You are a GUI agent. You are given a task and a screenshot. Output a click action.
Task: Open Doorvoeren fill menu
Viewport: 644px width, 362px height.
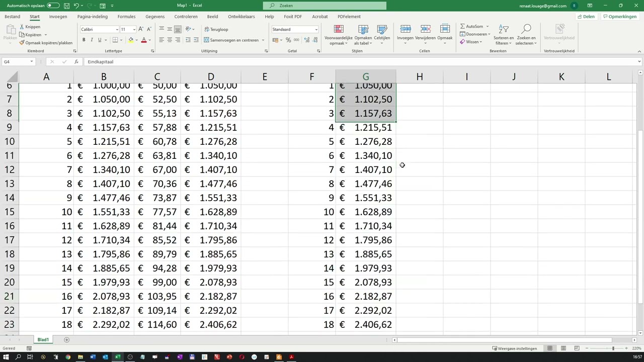pyautogui.click(x=474, y=34)
